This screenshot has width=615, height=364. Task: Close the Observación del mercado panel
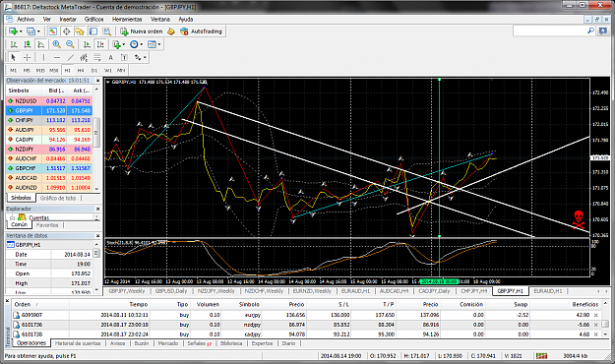[x=97, y=81]
